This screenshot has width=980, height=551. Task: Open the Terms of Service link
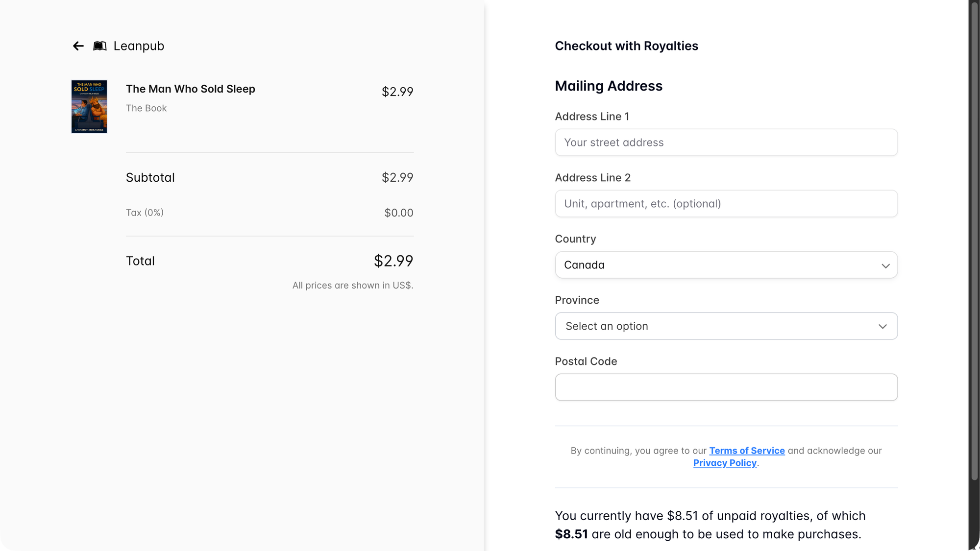[x=747, y=451]
